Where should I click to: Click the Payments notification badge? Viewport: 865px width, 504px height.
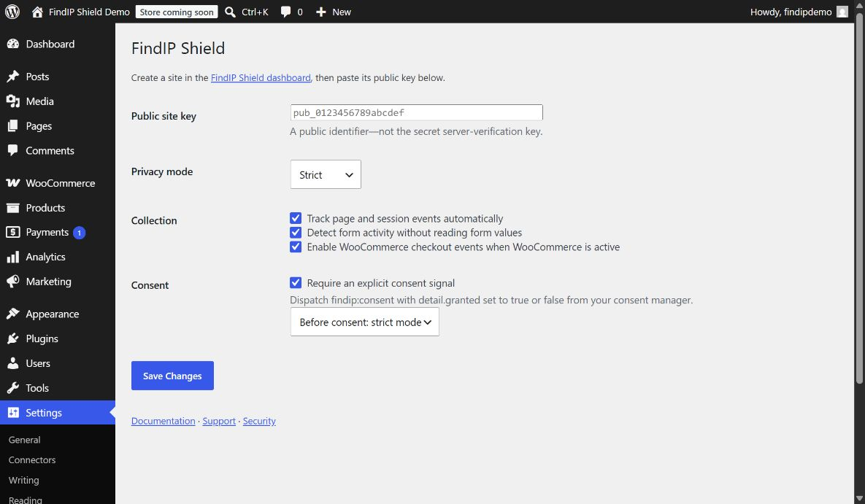pyautogui.click(x=79, y=233)
